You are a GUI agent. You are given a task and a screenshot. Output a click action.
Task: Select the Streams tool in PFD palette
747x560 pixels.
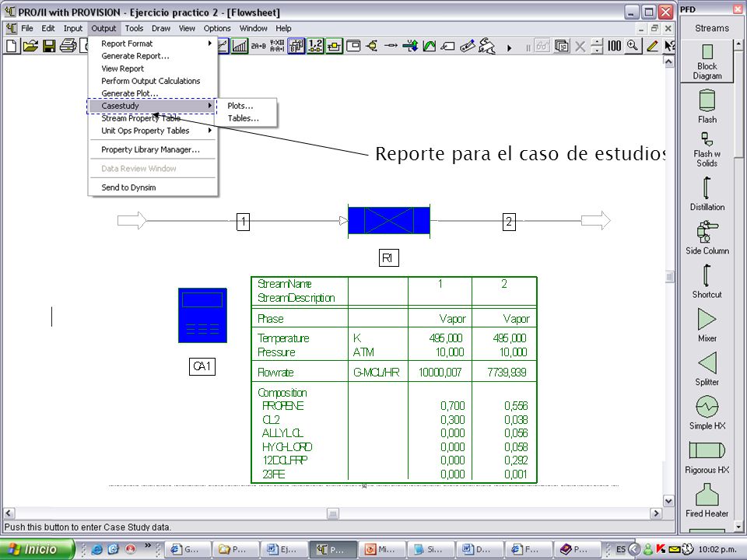point(711,28)
